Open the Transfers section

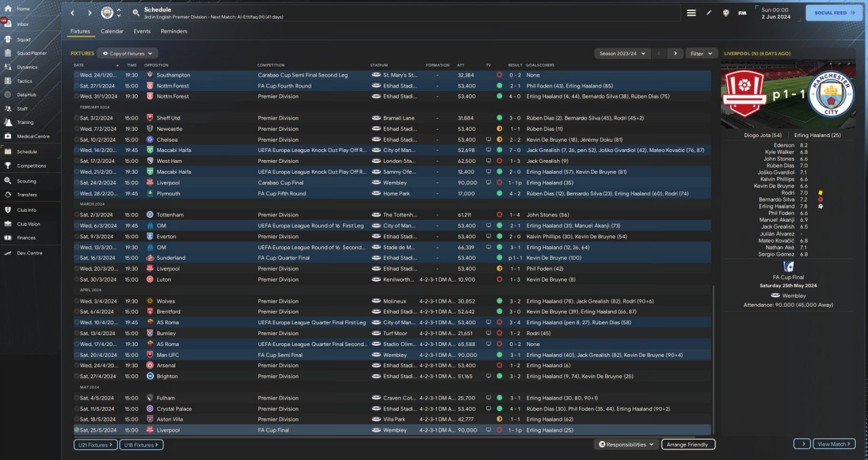[27, 195]
